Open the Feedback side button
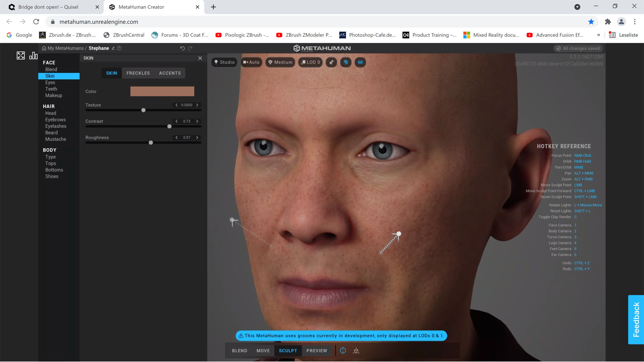 [636, 320]
